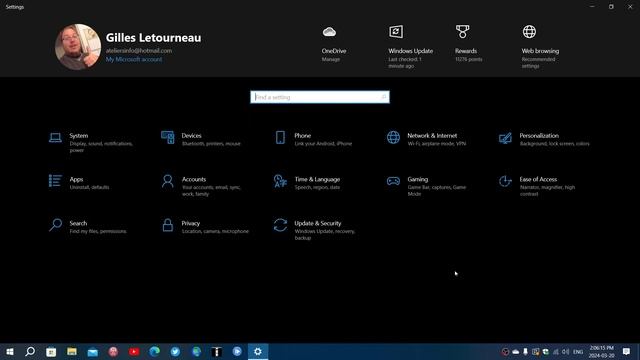Image resolution: width=640 pixels, height=360 pixels.
Task: Click the Gilles Letourneau name text
Action: [153, 38]
